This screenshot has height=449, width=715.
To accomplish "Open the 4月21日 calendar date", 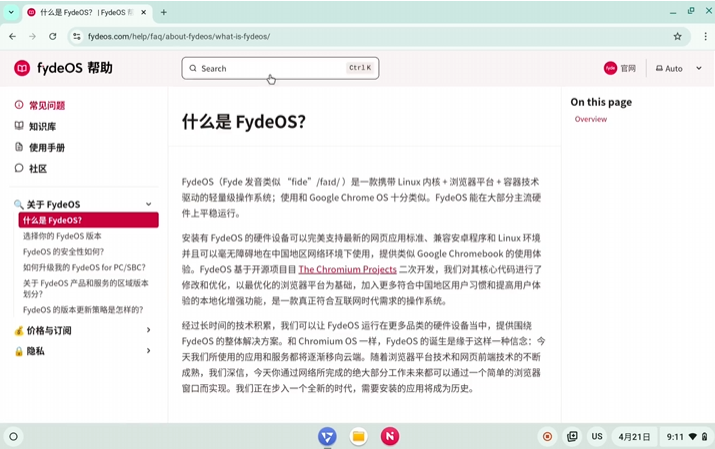I will 634,437.
